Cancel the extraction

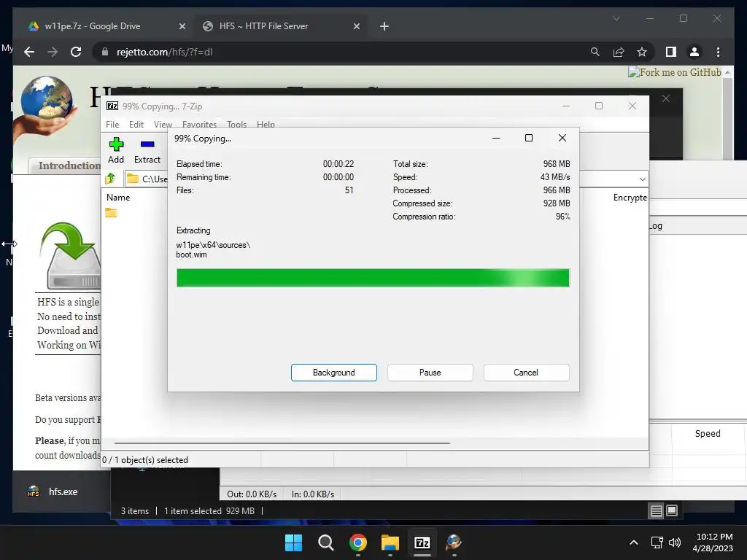coord(526,373)
